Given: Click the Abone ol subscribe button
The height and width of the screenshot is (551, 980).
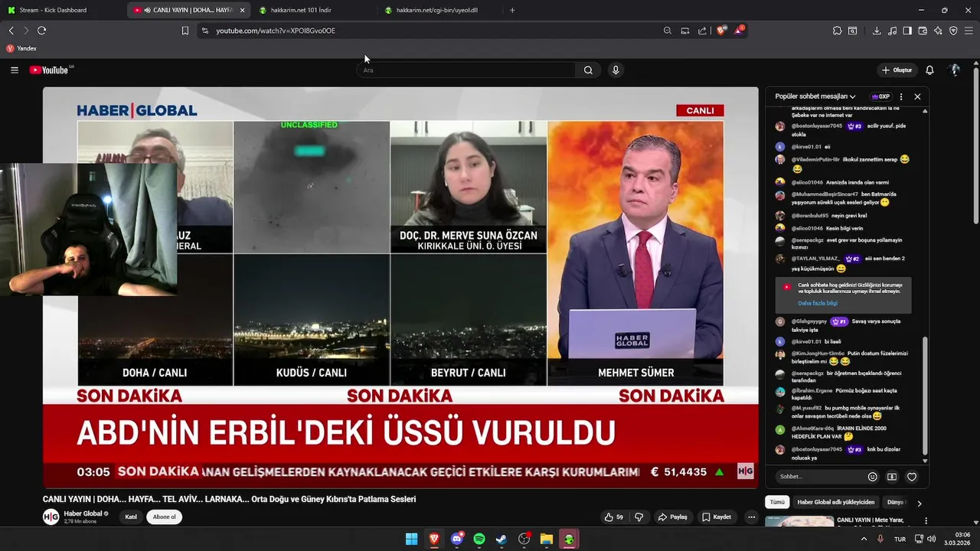Looking at the screenshot, I should point(164,517).
